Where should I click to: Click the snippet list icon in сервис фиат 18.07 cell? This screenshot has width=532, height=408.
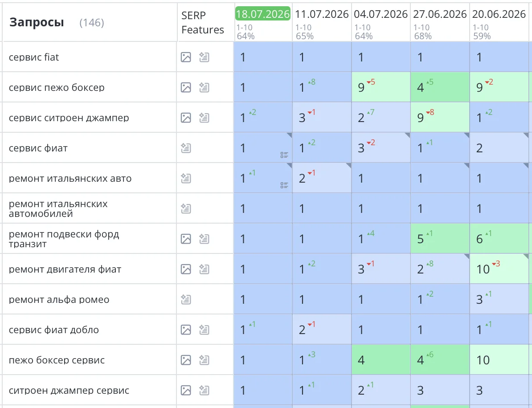point(284,155)
